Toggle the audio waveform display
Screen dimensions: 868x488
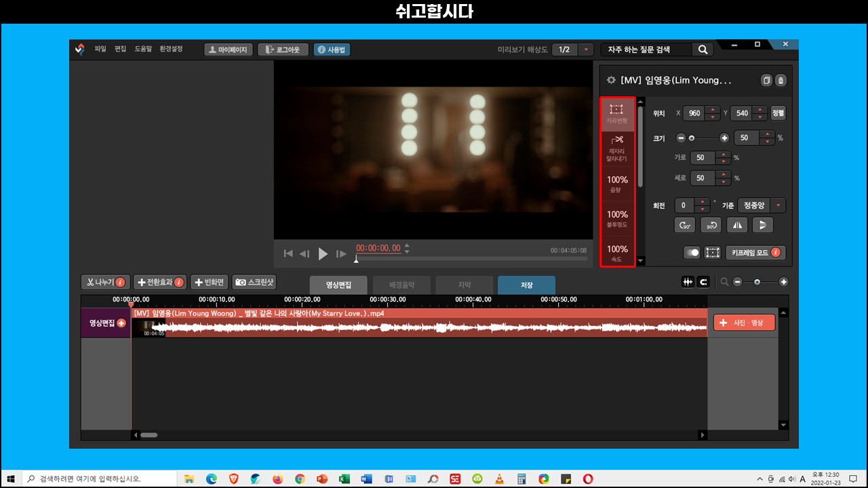pyautogui.click(x=688, y=282)
